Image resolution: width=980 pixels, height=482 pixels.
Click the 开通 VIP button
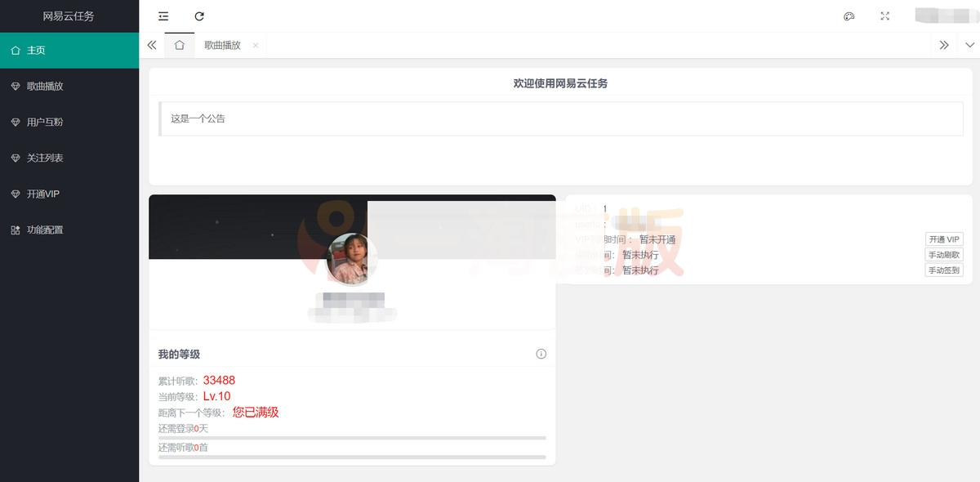coord(943,239)
